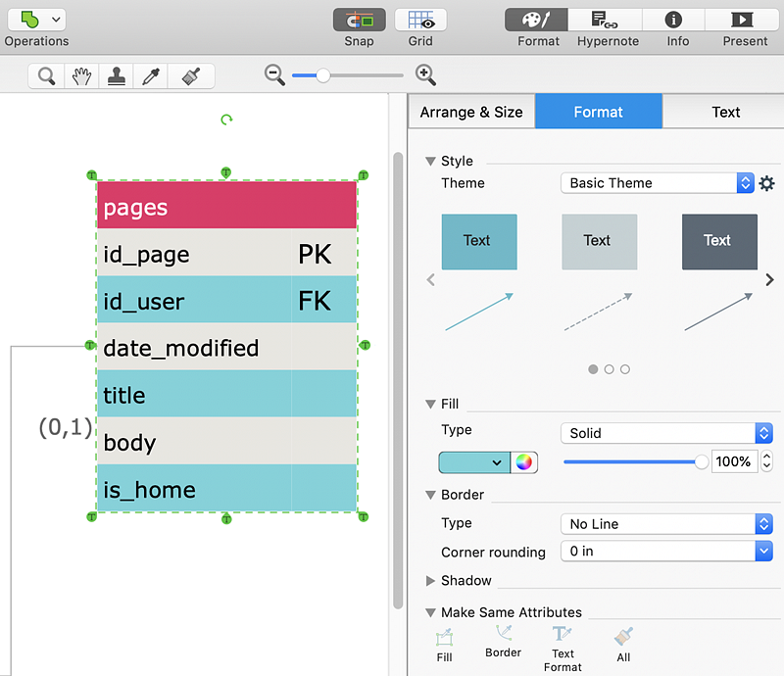Image resolution: width=784 pixels, height=676 pixels.
Task: Select the stamp clone tool
Action: click(116, 76)
